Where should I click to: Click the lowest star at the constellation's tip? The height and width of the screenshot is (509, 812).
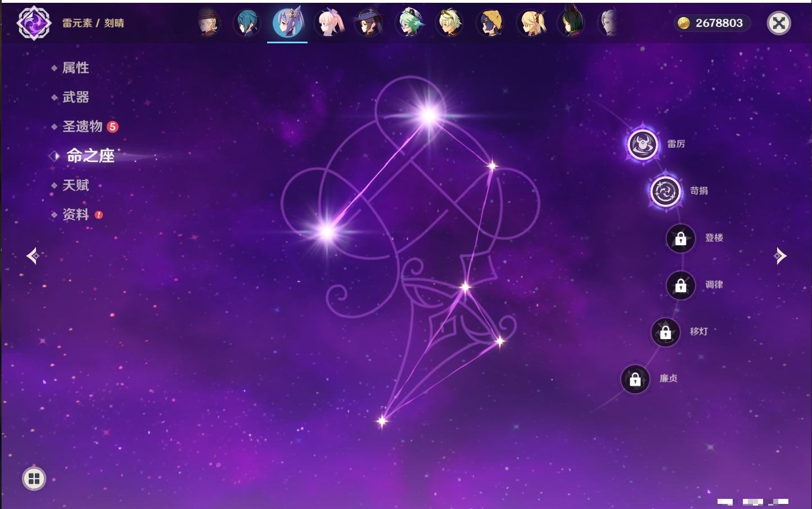coord(382,421)
